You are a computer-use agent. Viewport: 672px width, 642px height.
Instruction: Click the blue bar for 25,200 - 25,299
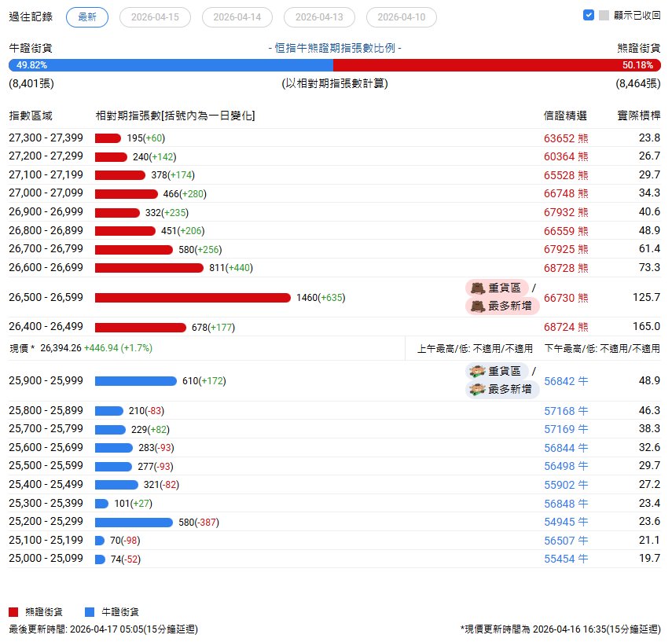tap(134, 523)
